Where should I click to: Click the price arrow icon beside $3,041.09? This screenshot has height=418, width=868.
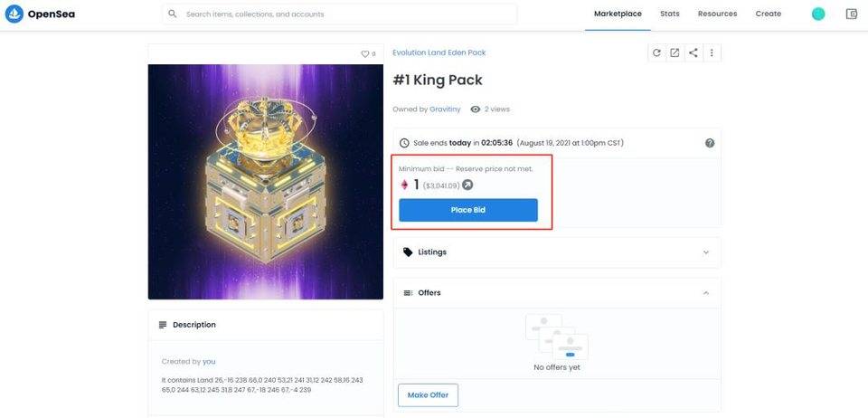tap(467, 185)
